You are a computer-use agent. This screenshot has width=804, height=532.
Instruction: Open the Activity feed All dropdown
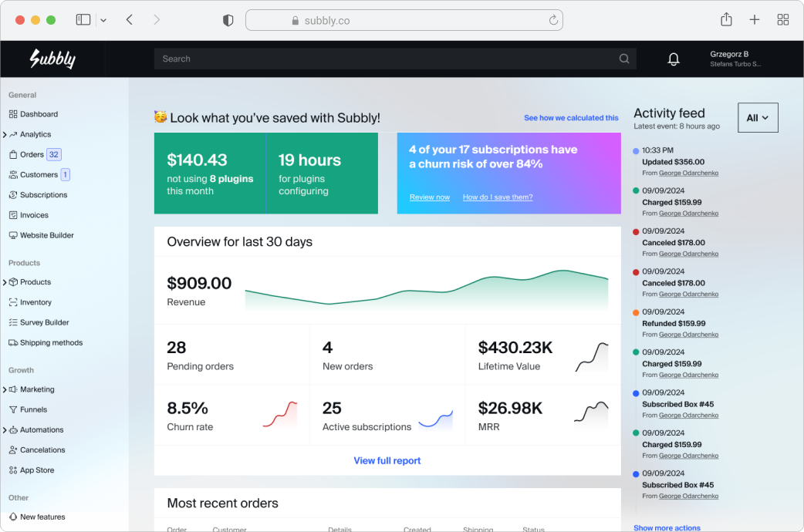click(757, 118)
